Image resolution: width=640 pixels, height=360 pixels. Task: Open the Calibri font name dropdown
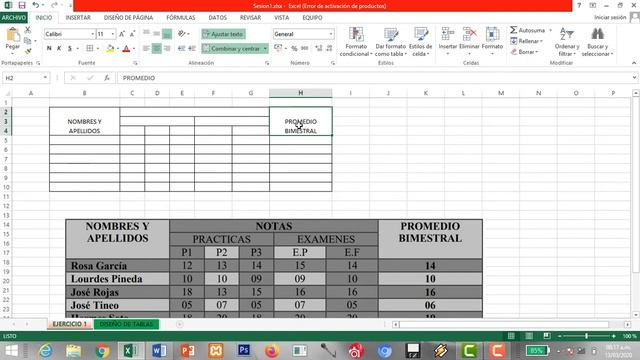pos(93,34)
